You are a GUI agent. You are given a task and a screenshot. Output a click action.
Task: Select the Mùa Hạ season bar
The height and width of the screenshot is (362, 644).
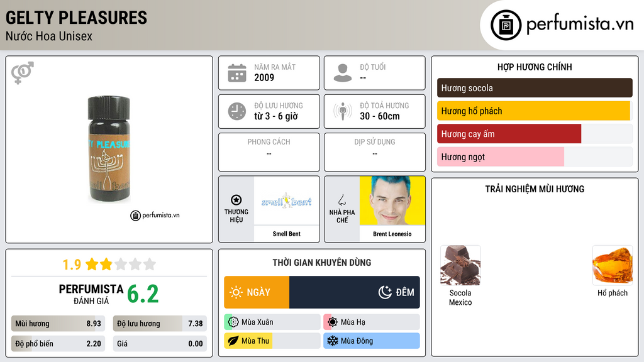372,322
